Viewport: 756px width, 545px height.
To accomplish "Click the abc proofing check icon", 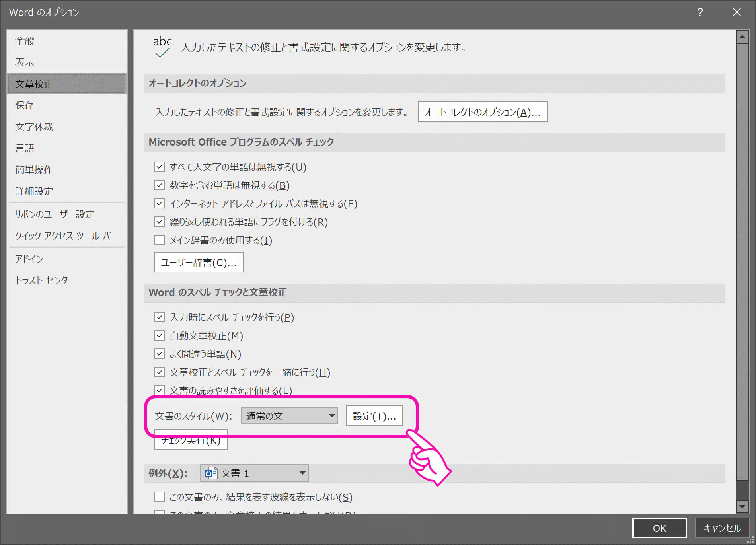I will (x=162, y=47).
